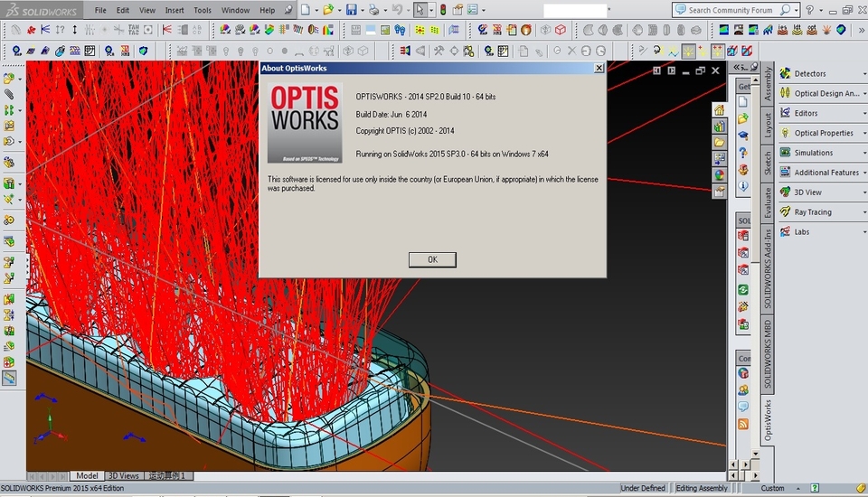Screen dimensions: 868x497
Task: Open the Appearances color ball task pane icon
Action: tap(719, 175)
